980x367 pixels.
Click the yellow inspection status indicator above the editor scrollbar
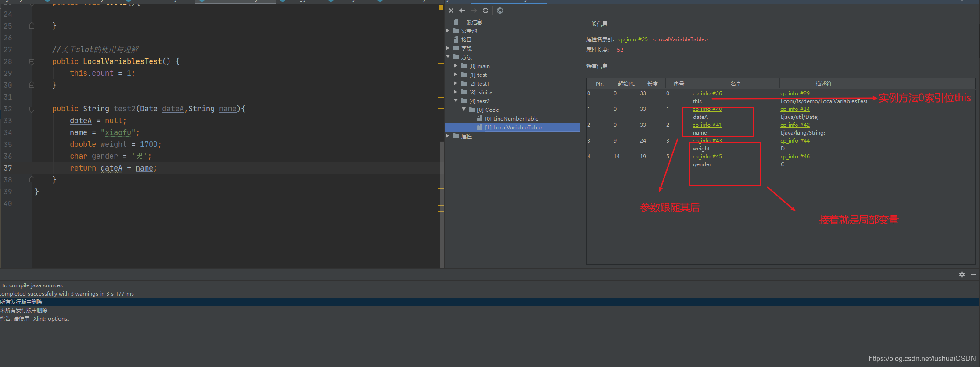click(441, 7)
